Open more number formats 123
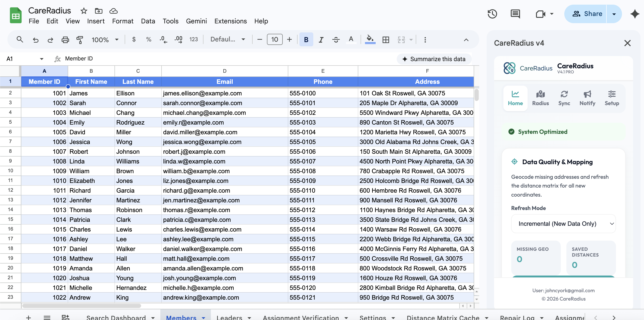The height and width of the screenshot is (320, 644). pos(194,39)
